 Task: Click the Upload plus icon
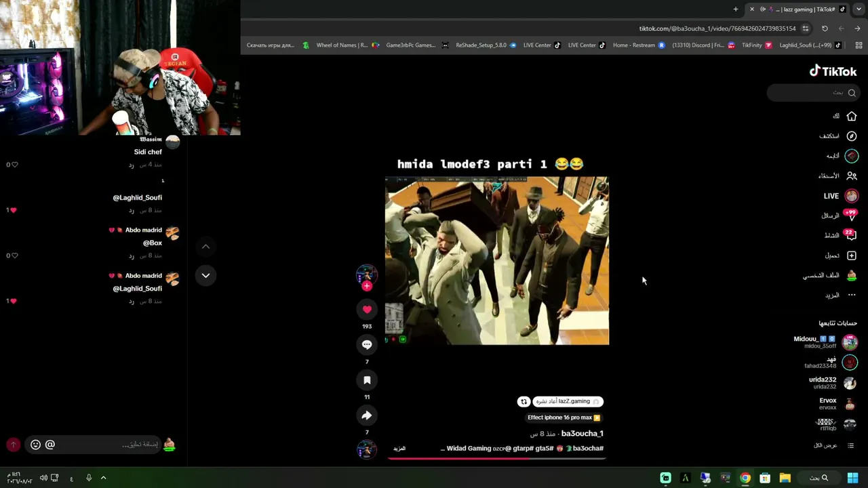click(x=852, y=256)
